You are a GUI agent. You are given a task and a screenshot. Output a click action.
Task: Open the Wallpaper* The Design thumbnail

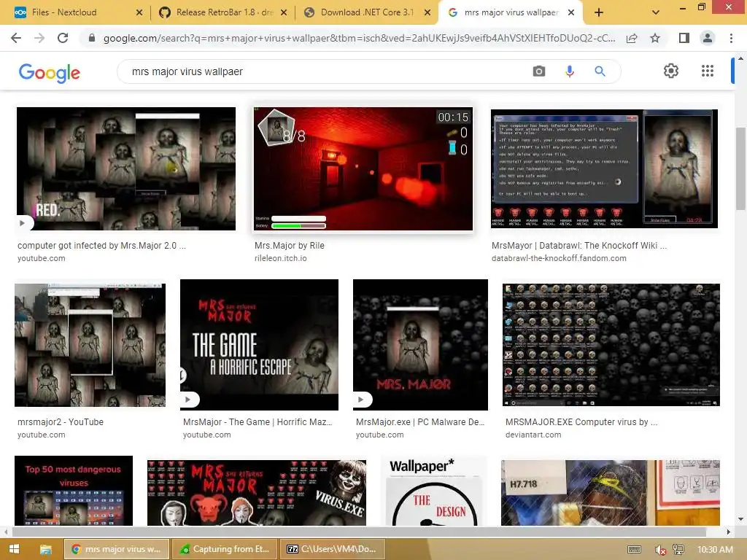pos(434,491)
